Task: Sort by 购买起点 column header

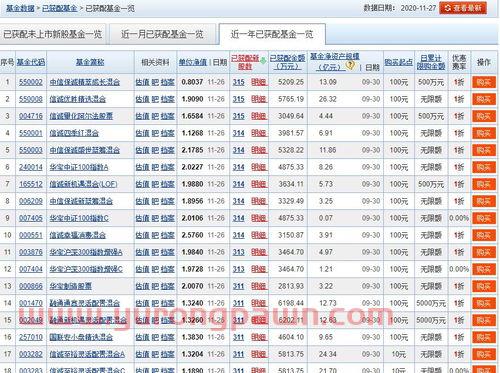Action: point(399,62)
